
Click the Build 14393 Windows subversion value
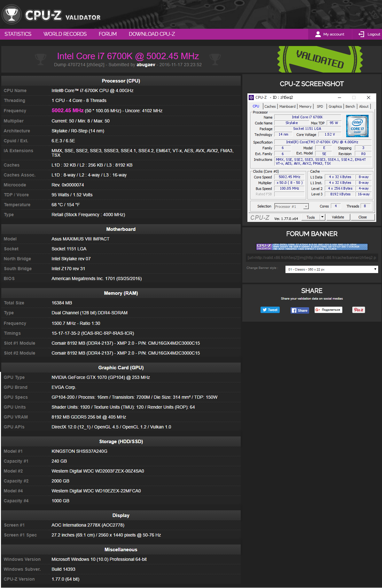63,569
